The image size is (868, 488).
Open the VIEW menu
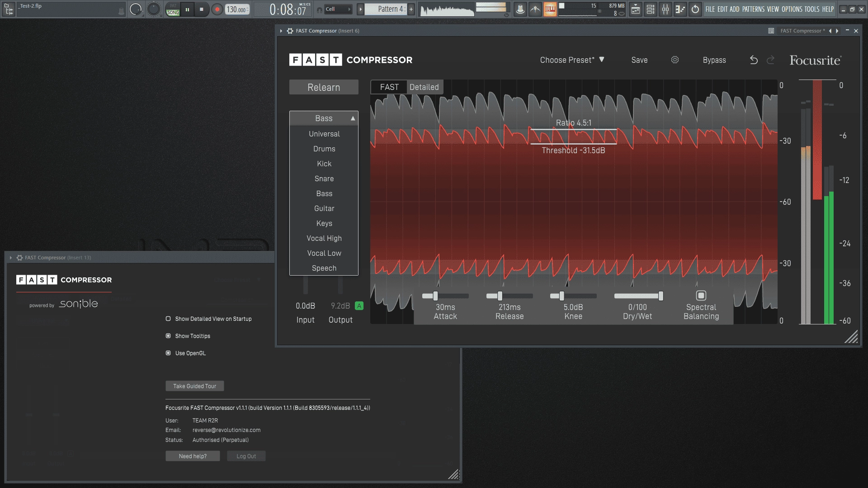773,9
